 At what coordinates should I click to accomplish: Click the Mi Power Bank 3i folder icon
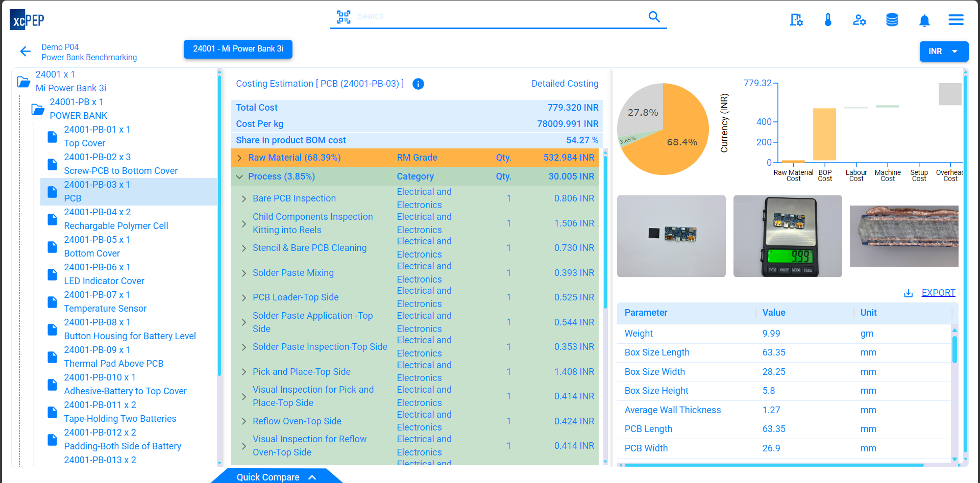pos(23,82)
